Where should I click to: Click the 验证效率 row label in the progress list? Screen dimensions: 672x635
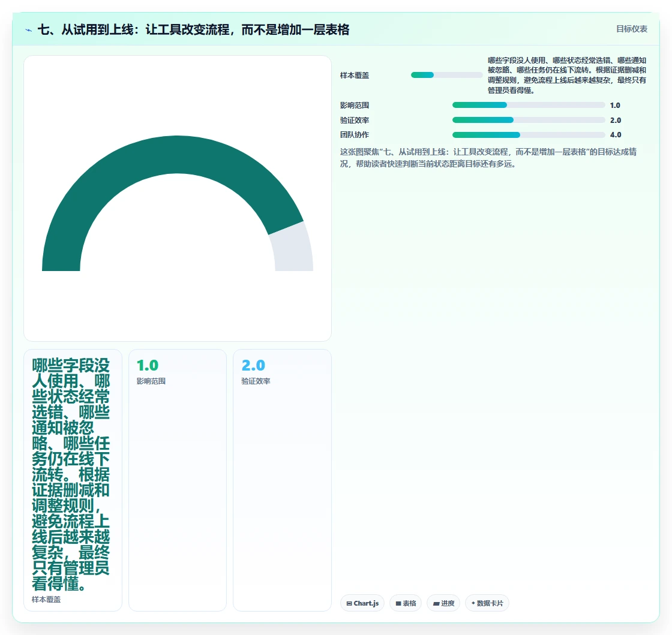[355, 121]
